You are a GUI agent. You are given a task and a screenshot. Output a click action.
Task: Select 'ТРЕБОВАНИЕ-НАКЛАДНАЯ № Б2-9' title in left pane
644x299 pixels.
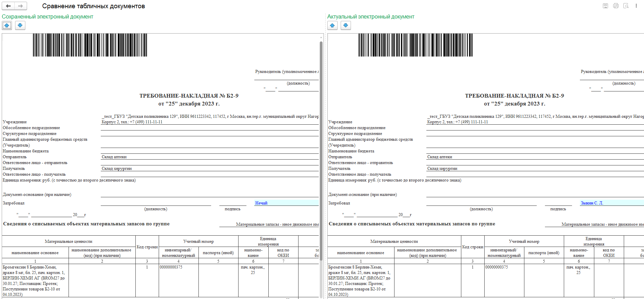pyautogui.click(x=189, y=96)
